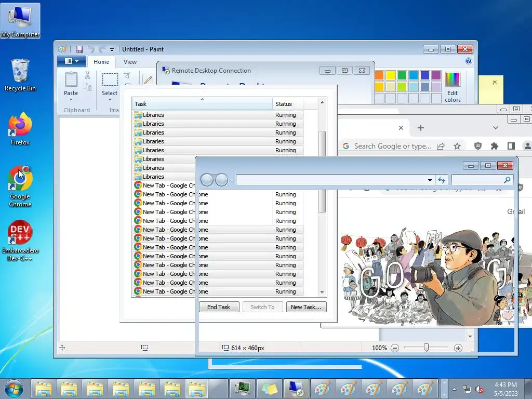Click the task list scrollbar down arrow
532x399 pixels.
322,292
